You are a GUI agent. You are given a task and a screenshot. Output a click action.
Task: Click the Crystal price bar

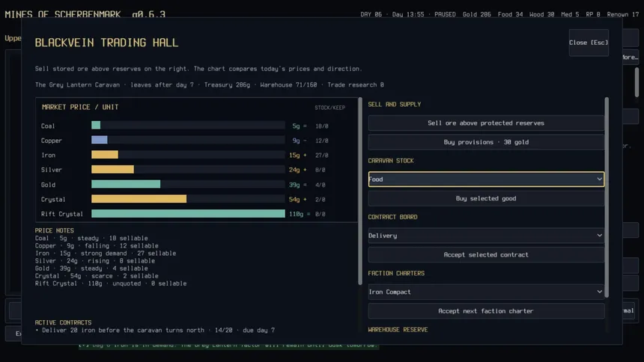coord(188,199)
